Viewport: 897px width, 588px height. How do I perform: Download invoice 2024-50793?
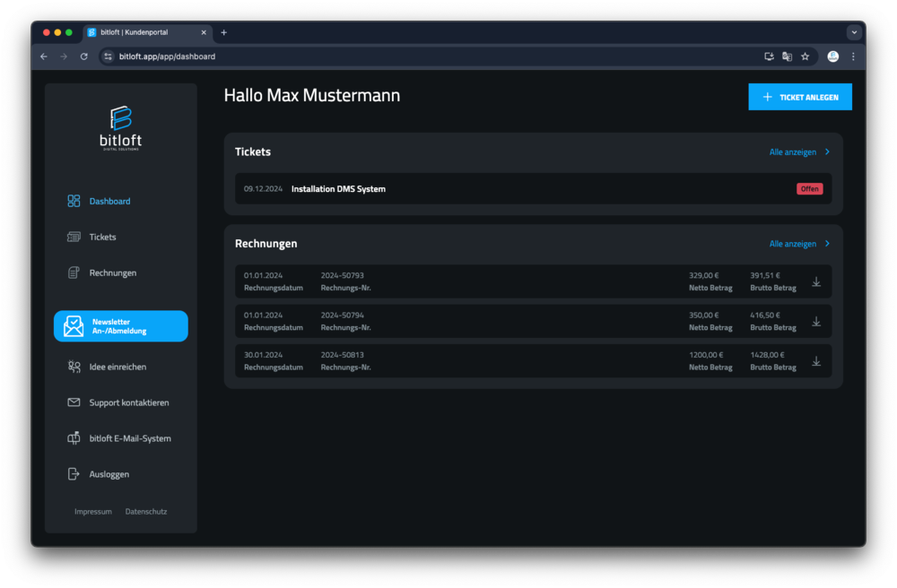[x=816, y=281]
